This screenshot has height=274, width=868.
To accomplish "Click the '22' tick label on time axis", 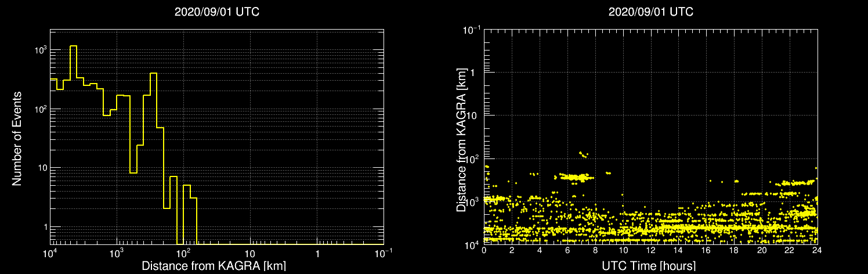I will point(789,250).
